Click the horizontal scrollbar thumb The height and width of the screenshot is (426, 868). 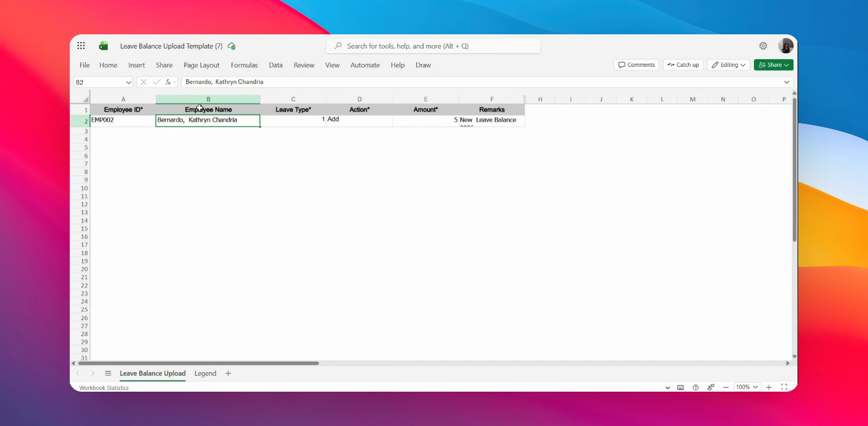199,363
